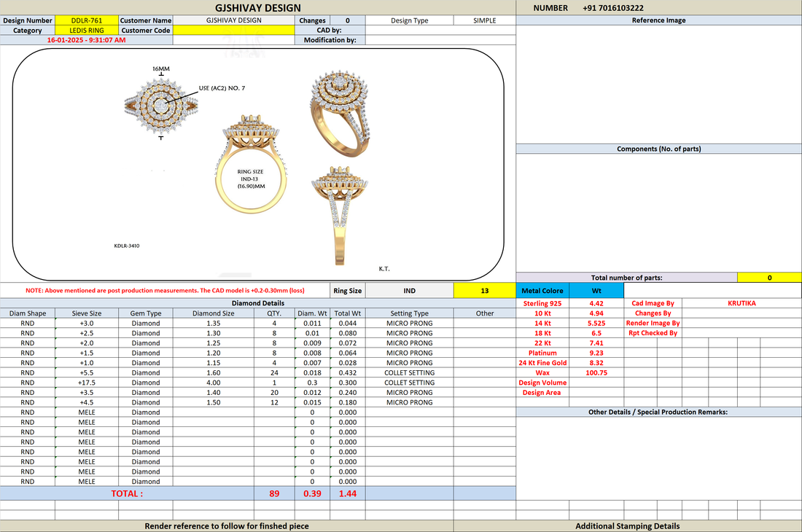802x532 pixels.
Task: Select the yellow total number of parts cell
Action: tap(769, 278)
